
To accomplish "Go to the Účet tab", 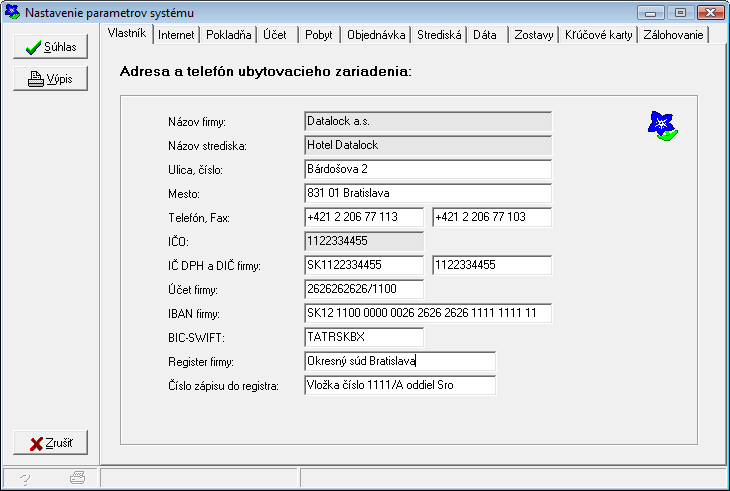I will pos(274,35).
